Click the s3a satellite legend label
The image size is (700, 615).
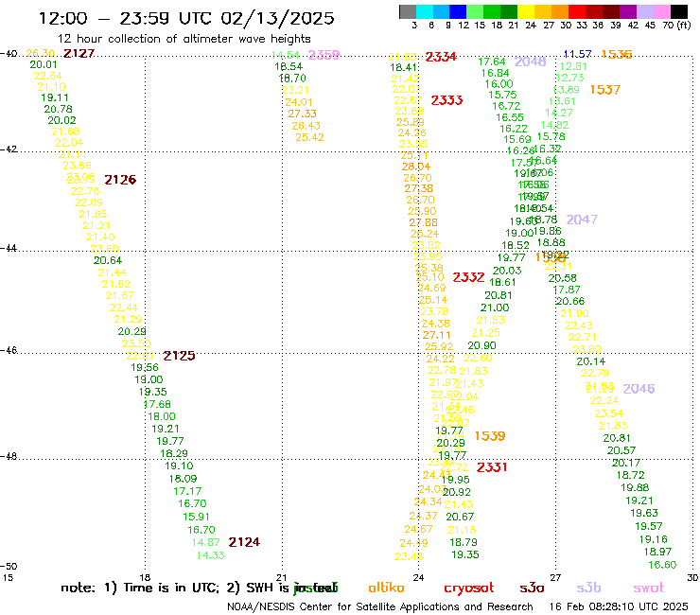pyautogui.click(x=533, y=588)
